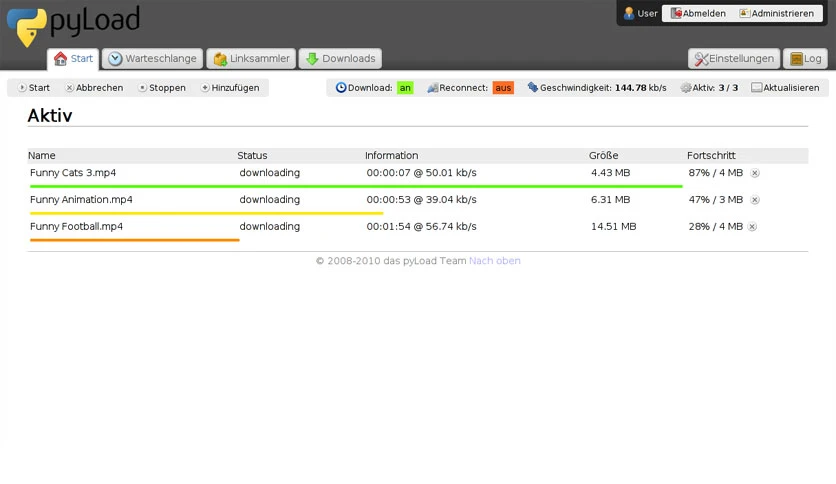Click the Status column header

(252, 156)
